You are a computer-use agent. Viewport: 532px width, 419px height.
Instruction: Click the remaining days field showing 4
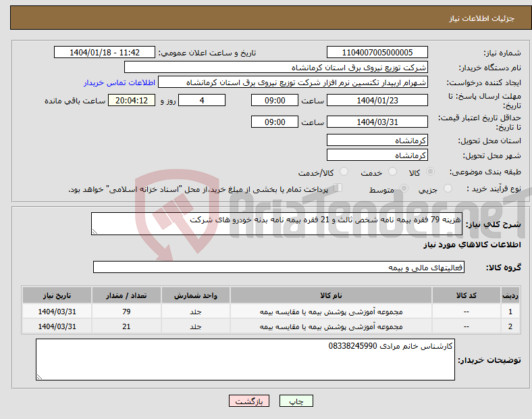pos(202,100)
